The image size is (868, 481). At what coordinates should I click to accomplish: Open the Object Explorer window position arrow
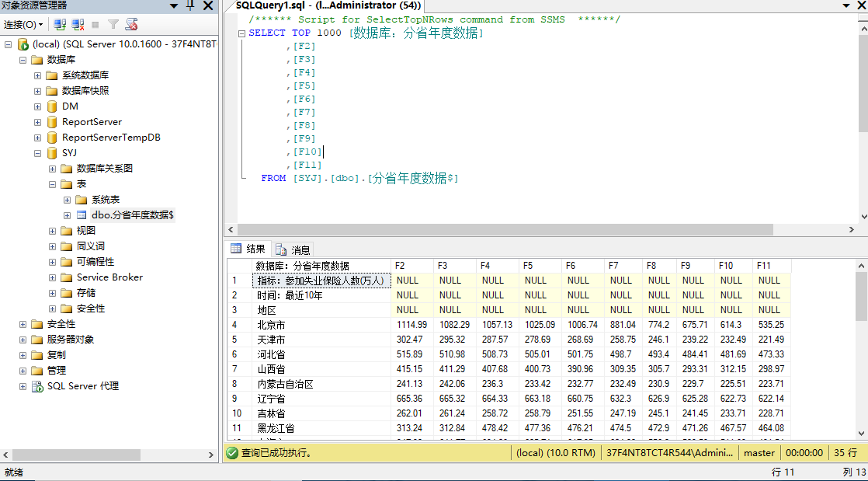point(174,6)
